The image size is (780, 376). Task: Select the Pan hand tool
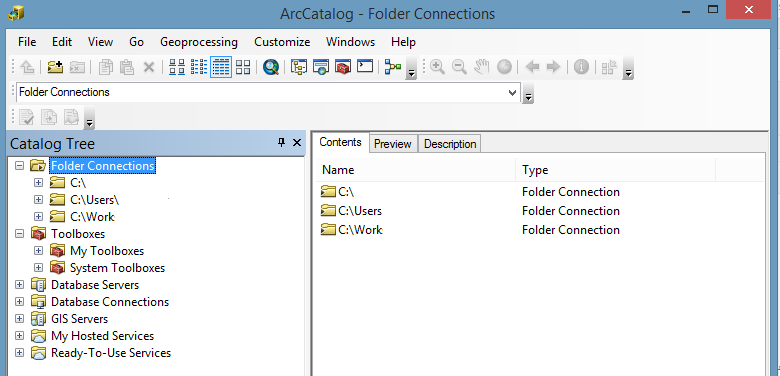[x=481, y=67]
